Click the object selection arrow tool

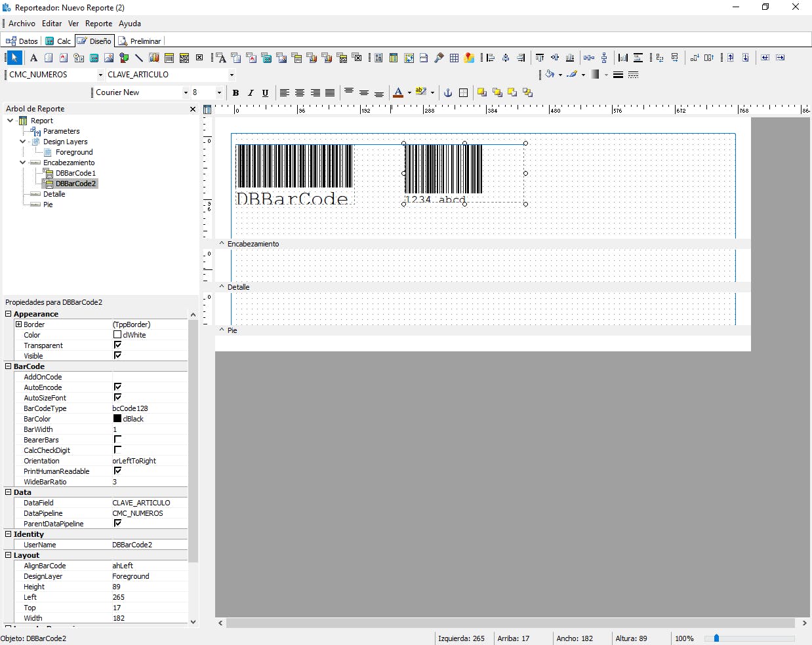pos(14,58)
